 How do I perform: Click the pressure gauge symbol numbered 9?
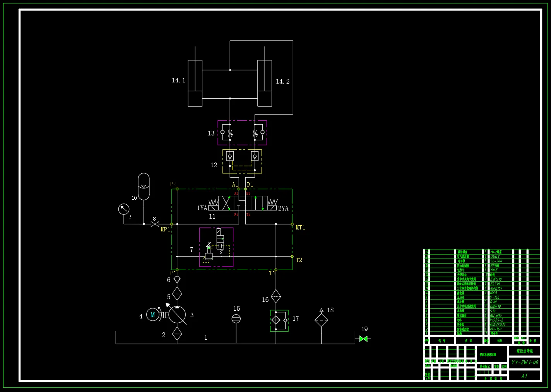pyautogui.click(x=124, y=209)
